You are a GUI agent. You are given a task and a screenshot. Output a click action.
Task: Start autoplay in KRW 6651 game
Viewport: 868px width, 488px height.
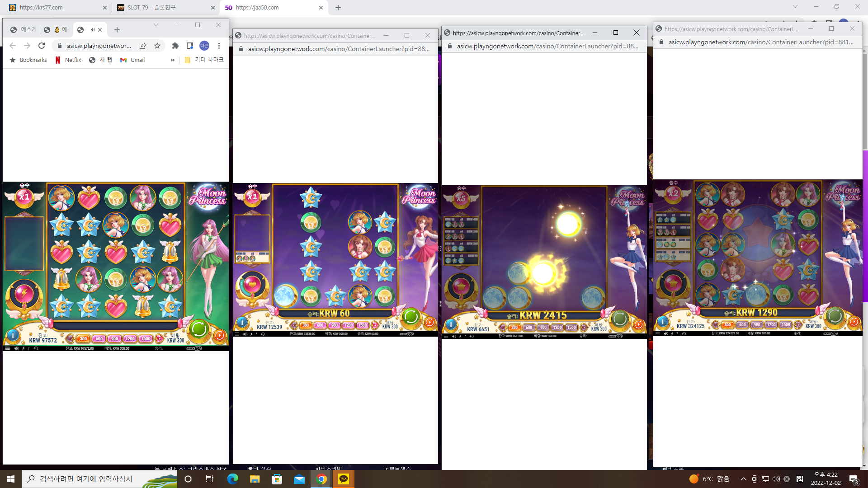638,324
